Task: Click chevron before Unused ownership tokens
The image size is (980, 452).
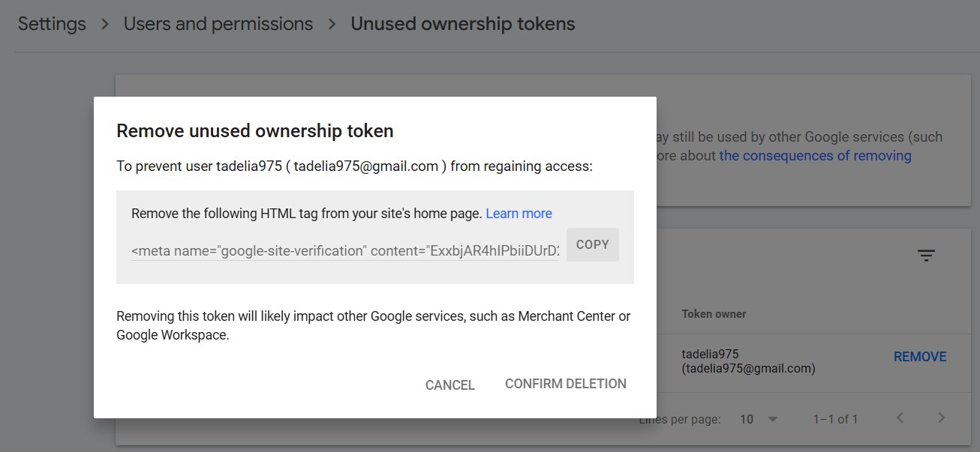Action: coord(332,24)
